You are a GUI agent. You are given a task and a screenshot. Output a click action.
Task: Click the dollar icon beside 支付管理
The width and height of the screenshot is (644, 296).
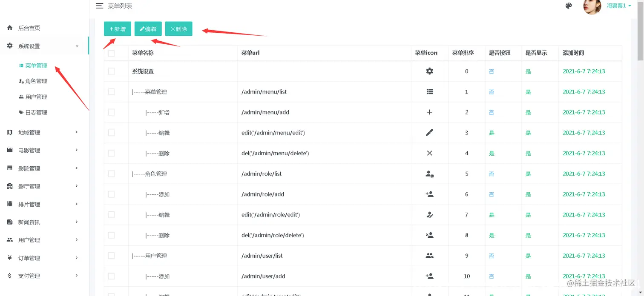(x=10, y=276)
